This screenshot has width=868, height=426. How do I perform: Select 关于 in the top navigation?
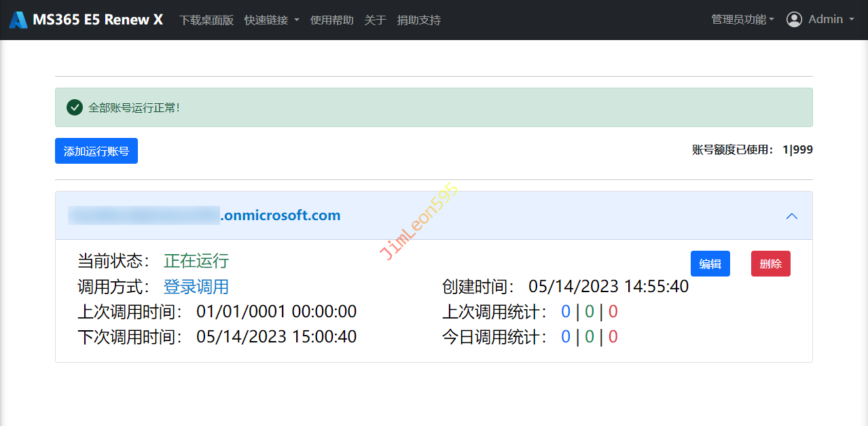pyautogui.click(x=375, y=20)
